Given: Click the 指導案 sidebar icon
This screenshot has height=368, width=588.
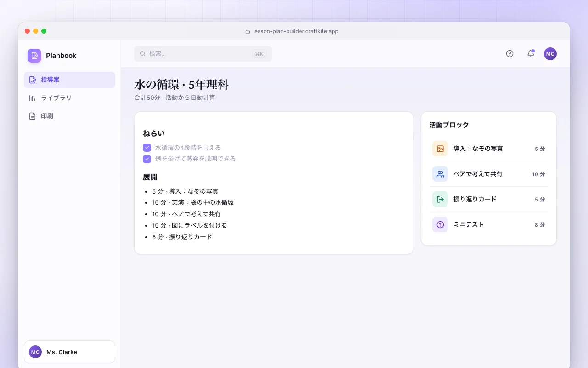Looking at the screenshot, I should (x=33, y=80).
